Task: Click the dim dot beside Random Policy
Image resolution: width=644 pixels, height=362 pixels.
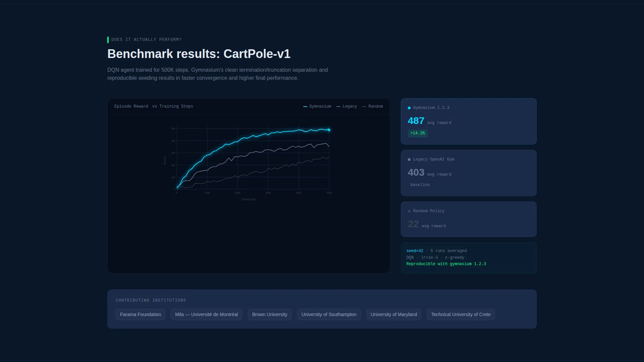Action: [409, 211]
